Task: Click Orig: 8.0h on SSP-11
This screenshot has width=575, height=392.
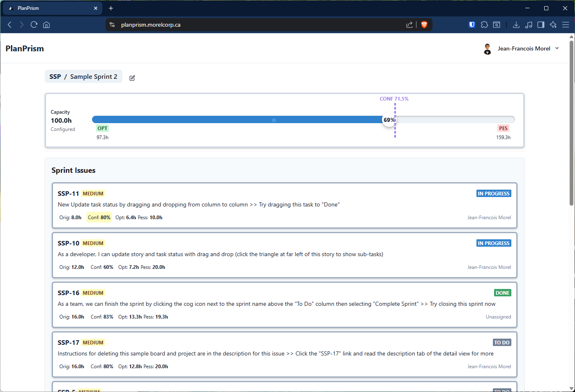Action: [70, 218]
